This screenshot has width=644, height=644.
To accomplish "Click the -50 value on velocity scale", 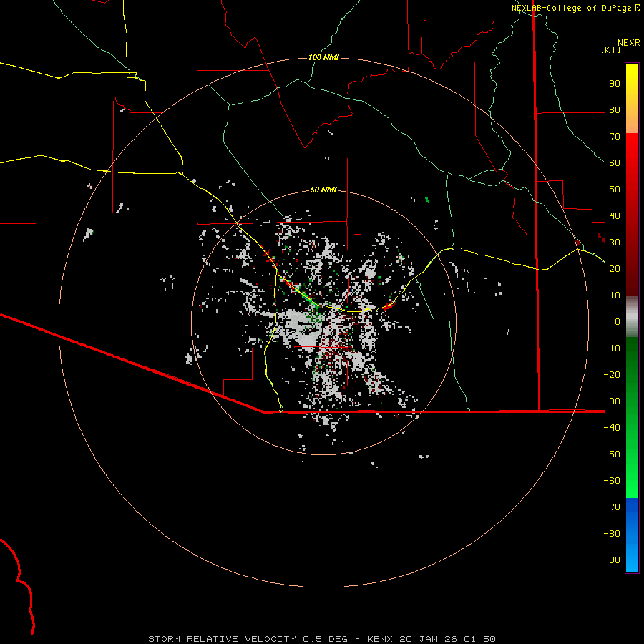I will pos(612,454).
